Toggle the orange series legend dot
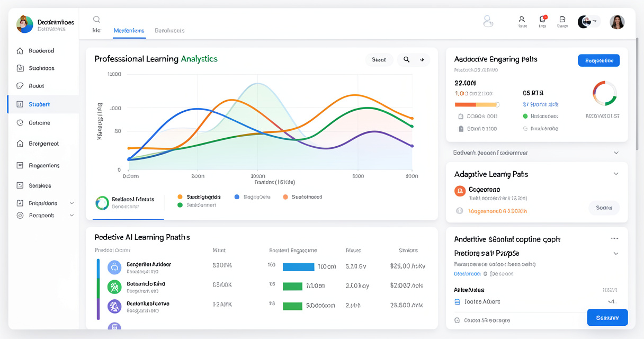 click(x=180, y=197)
